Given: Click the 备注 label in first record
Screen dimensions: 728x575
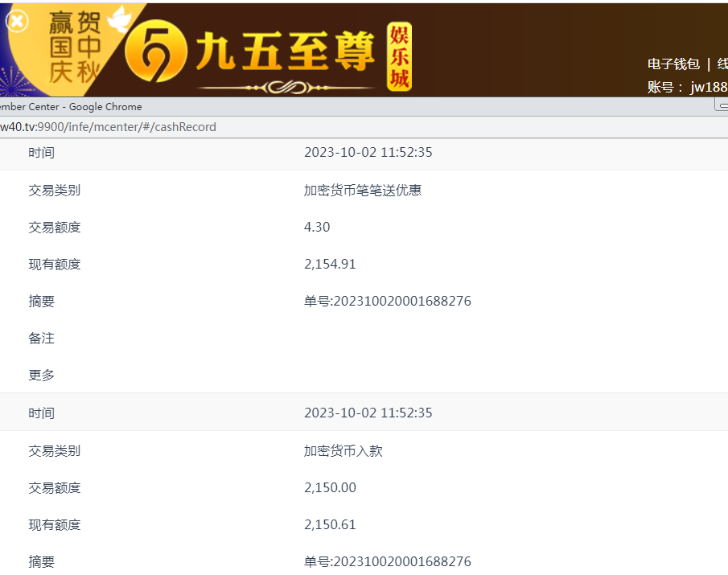Looking at the screenshot, I should [x=41, y=339].
